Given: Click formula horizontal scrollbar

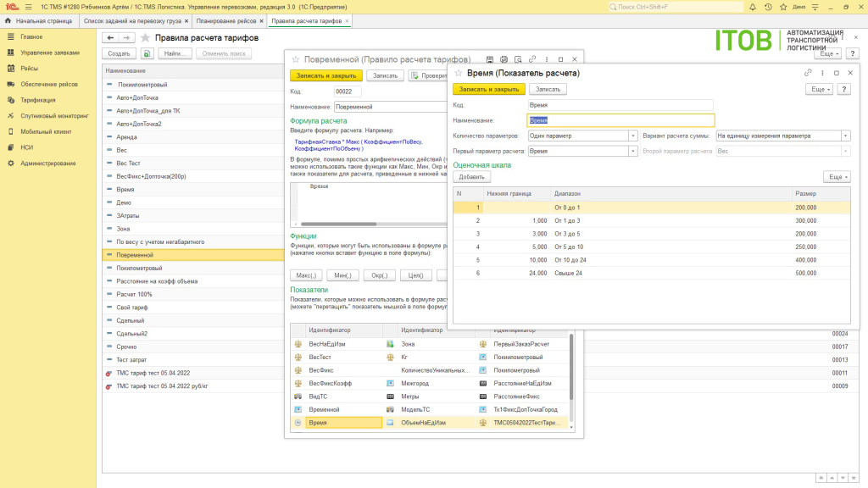Looking at the screenshot, I should click(x=339, y=224).
